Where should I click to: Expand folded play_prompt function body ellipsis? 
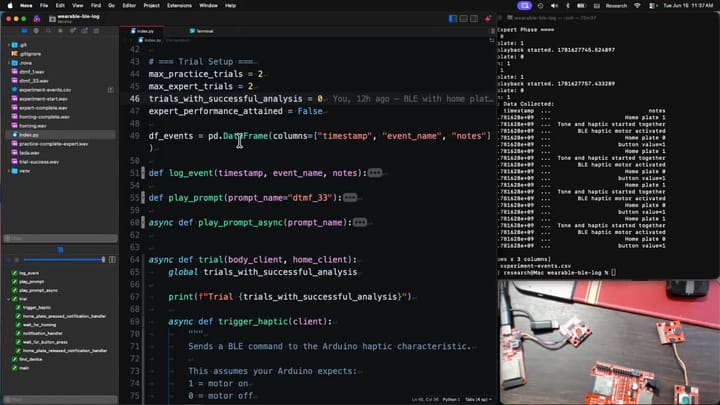coord(350,197)
